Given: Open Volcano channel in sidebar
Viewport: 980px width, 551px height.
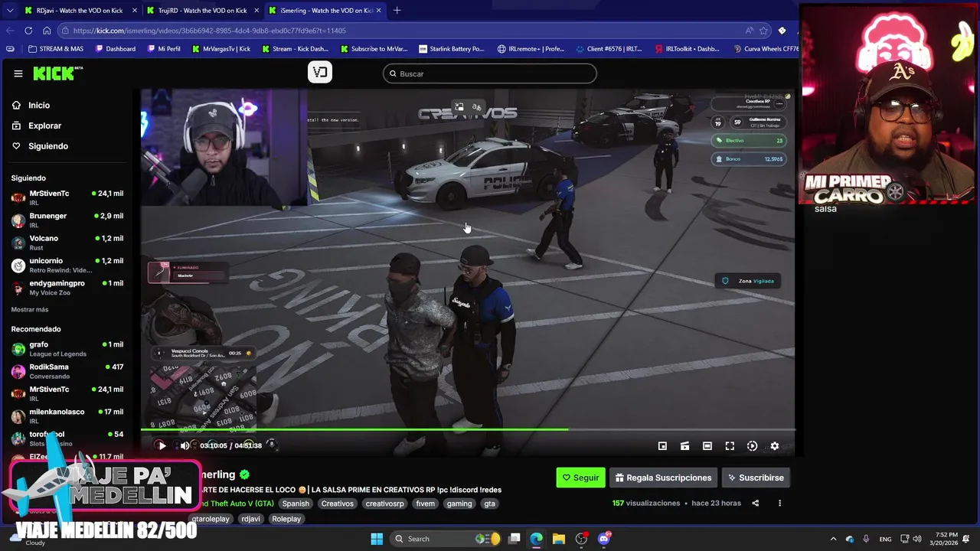Looking at the screenshot, I should 67,242.
